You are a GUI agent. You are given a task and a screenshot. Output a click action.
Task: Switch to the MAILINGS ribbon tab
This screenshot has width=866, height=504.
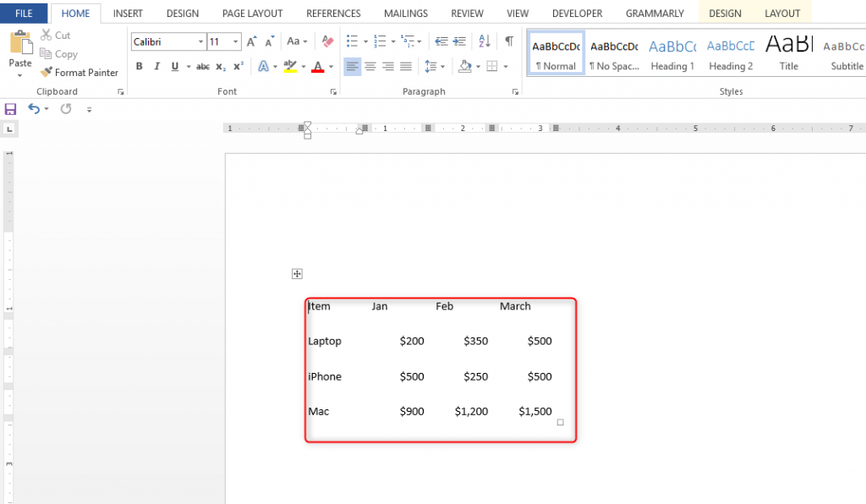tap(405, 13)
